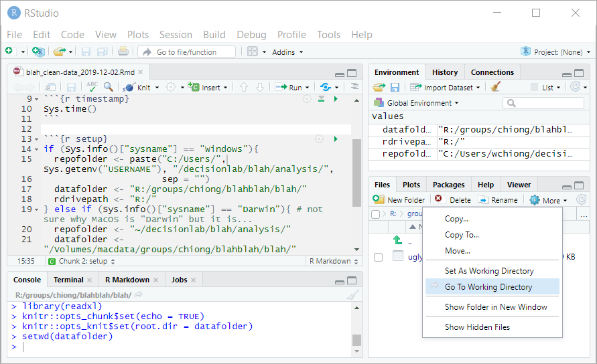Go to previous chunk up arrow
Screen dimensions: 597x364
click(244, 88)
